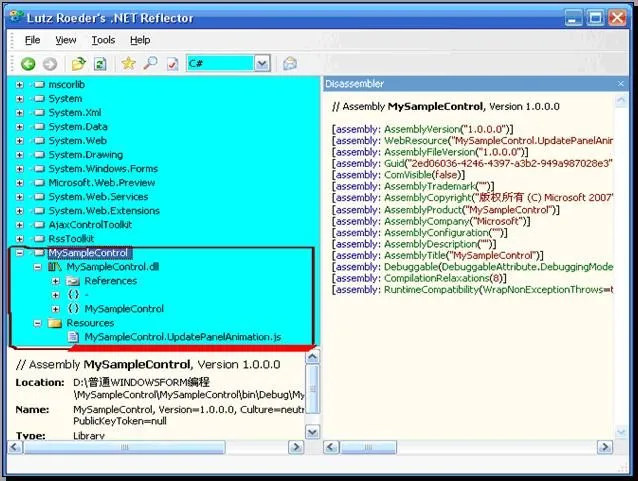Click the CompilationRelaxations attribute link

point(436,278)
